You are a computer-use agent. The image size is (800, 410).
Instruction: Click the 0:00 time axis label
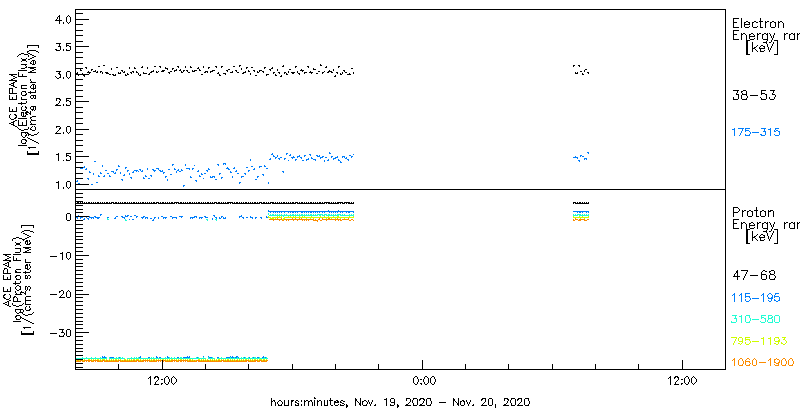[x=423, y=382]
